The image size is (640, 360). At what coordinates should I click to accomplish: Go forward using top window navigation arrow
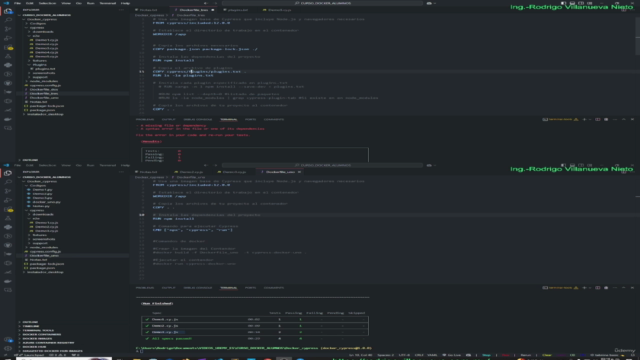pyautogui.click(x=215, y=3)
